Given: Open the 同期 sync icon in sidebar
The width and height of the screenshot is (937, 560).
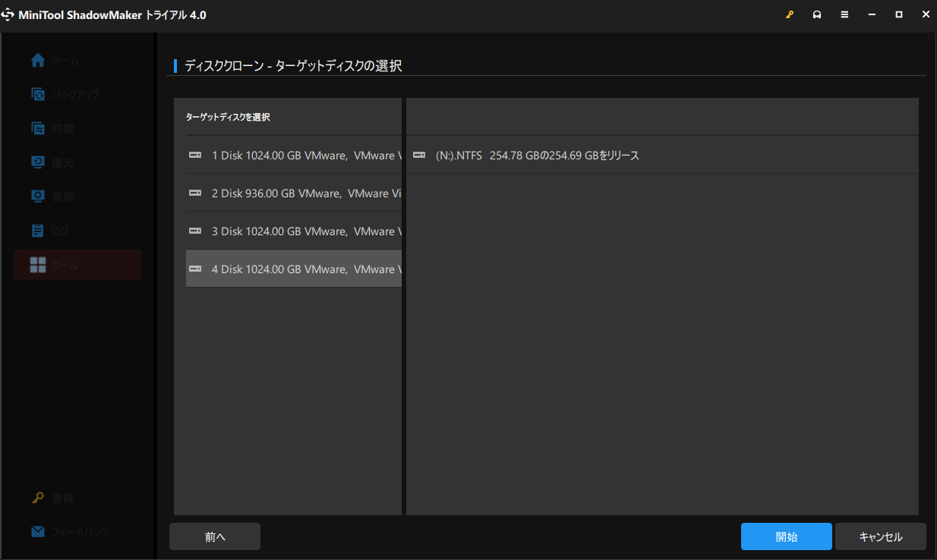Looking at the screenshot, I should tap(38, 128).
